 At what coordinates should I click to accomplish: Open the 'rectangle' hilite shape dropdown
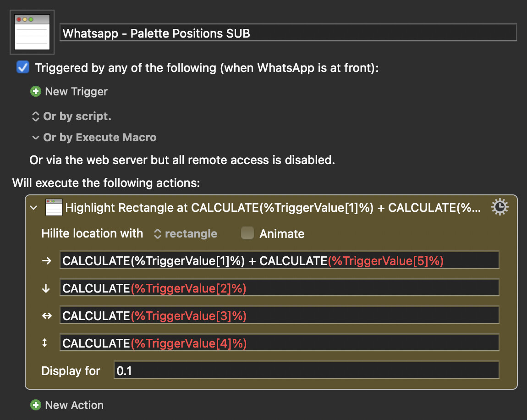tap(186, 234)
